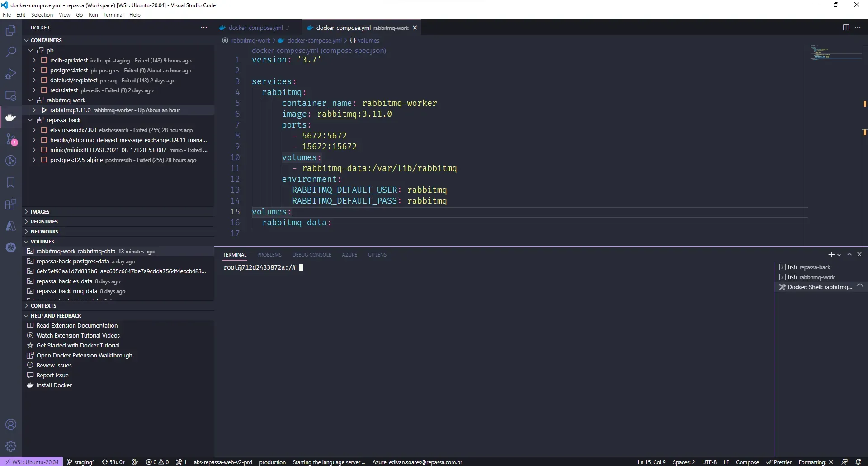Open the File menu
Image resolution: width=868 pixels, height=466 pixels.
[7, 15]
